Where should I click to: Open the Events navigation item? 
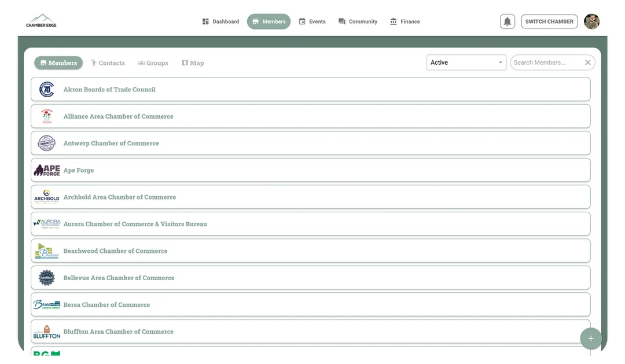[x=312, y=21]
